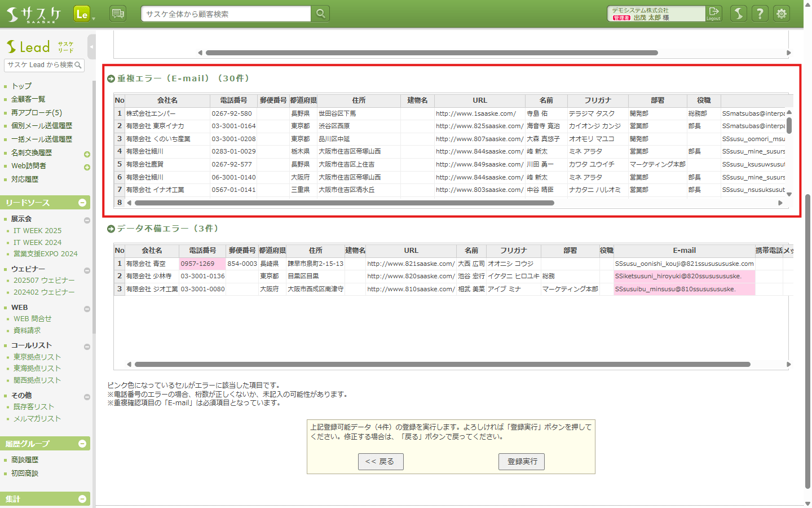The image size is (812, 508).
Task: Open the chat message icon in the header
Action: 118,14
